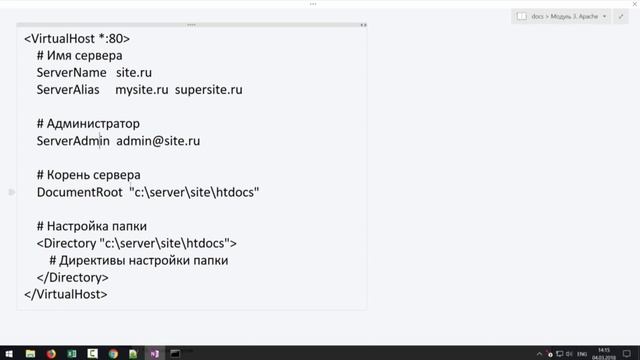Viewport: 640px width, 360px height.
Task: Open the taskbar clock and calendar
Action: tap(604, 354)
